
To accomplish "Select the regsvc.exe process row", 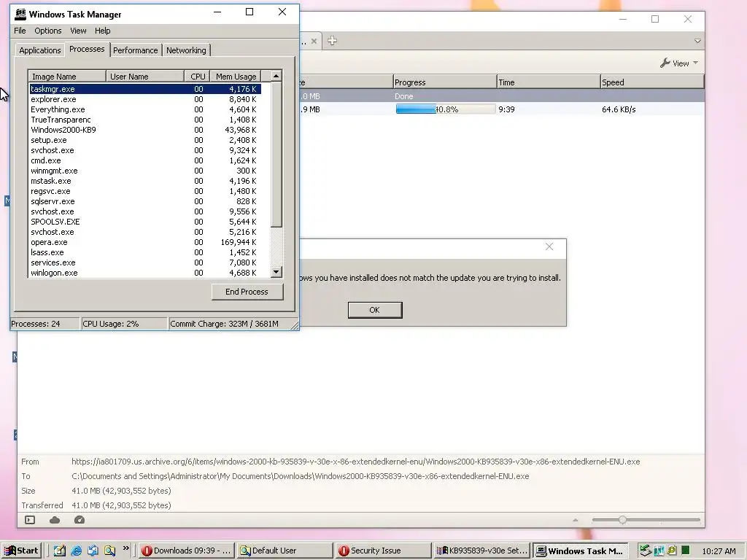I will coord(145,191).
